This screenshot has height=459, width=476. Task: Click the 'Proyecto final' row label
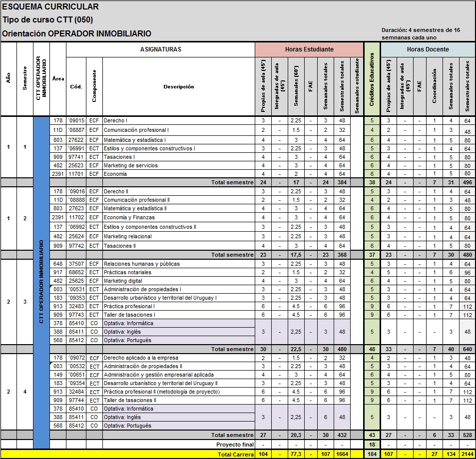point(235,445)
